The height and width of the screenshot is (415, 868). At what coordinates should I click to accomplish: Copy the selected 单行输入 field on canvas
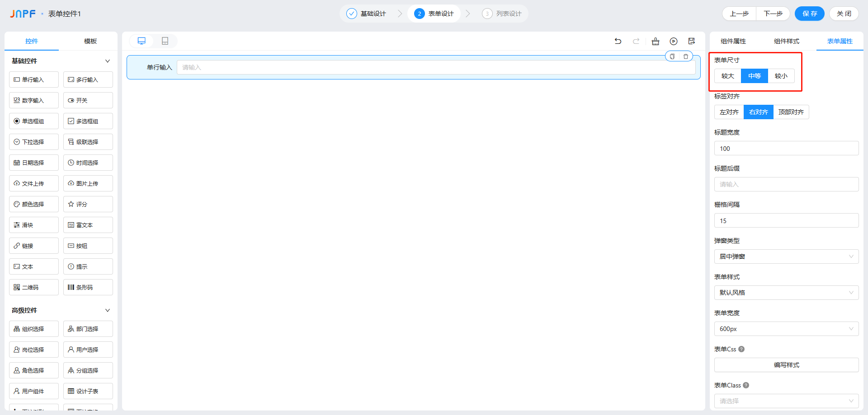672,56
